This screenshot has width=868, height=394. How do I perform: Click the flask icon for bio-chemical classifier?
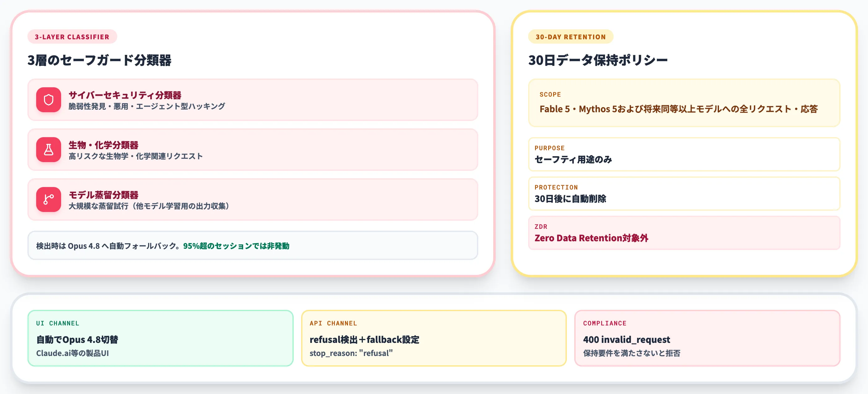[49, 150]
